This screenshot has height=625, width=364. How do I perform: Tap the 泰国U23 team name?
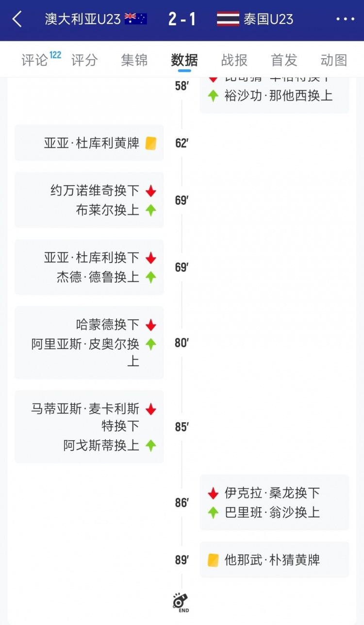pyautogui.click(x=269, y=19)
